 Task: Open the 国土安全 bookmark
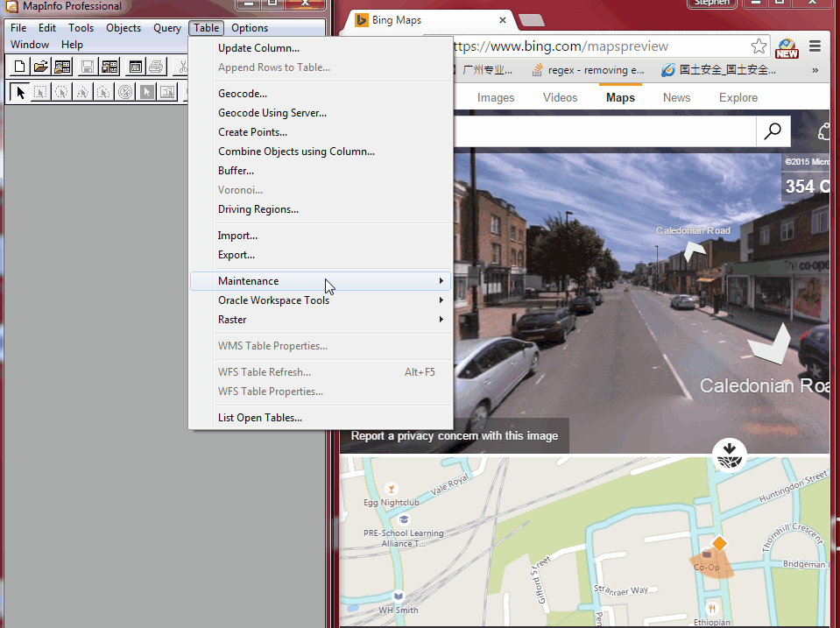pyautogui.click(x=719, y=70)
